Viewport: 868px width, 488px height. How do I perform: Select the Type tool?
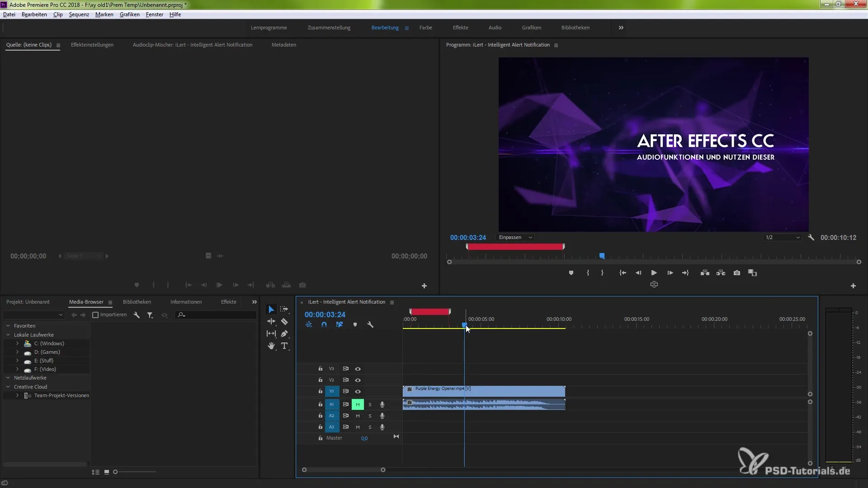[x=284, y=346]
